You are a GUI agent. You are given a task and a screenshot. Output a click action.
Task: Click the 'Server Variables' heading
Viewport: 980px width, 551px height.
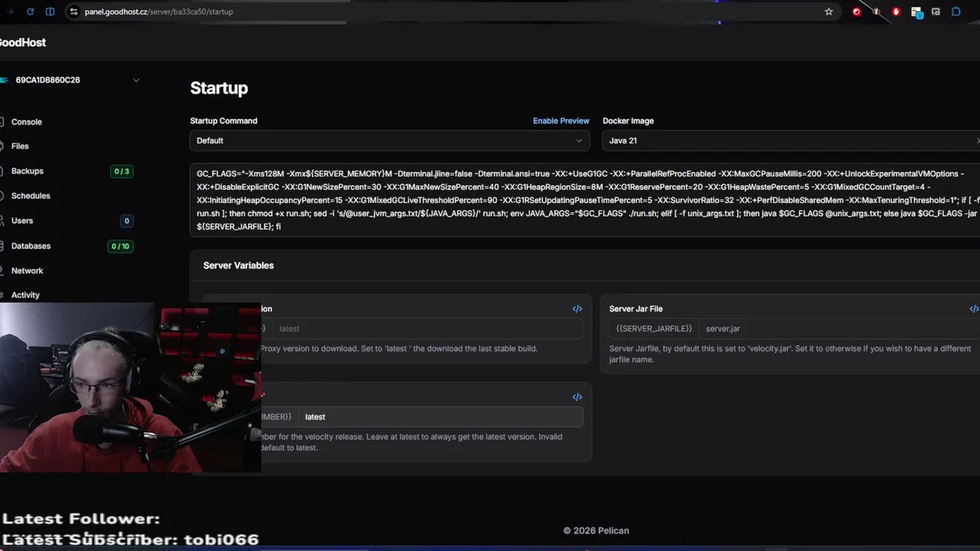[238, 266]
